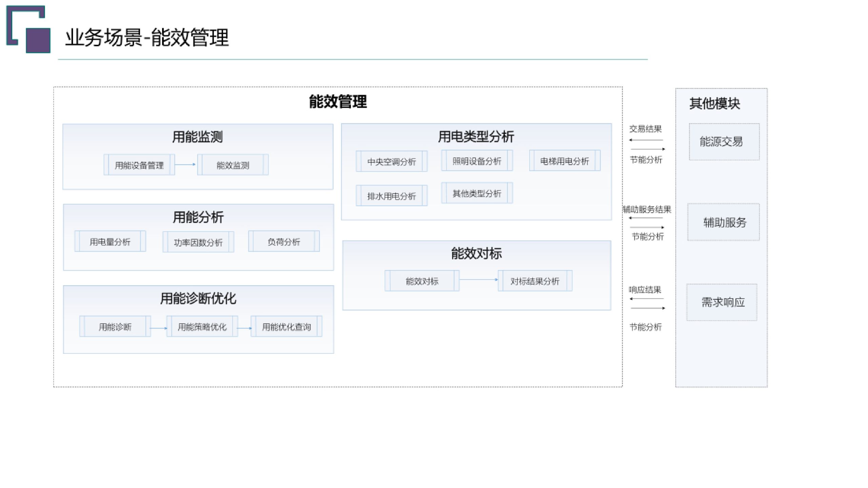
Task: Select the 用能设备管理 box
Action: coord(140,166)
